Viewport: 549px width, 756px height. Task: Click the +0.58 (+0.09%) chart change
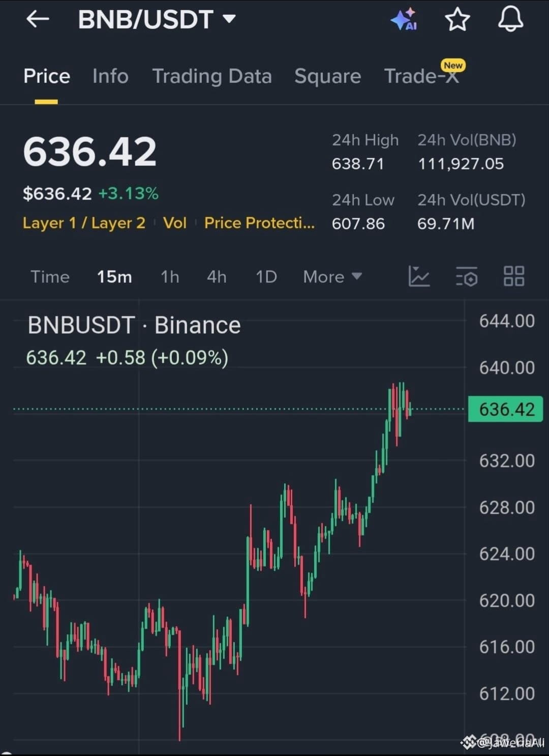click(x=162, y=358)
